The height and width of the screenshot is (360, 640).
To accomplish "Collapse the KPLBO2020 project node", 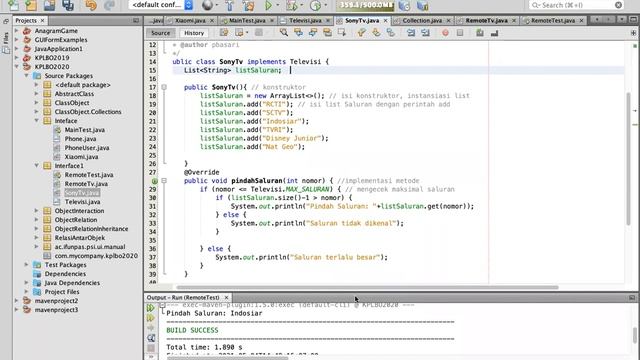I will click(17, 67).
